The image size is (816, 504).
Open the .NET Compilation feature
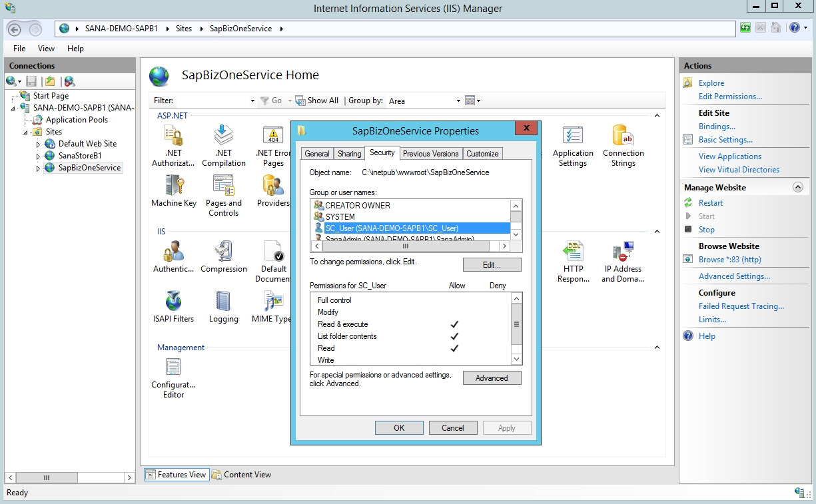tap(224, 146)
